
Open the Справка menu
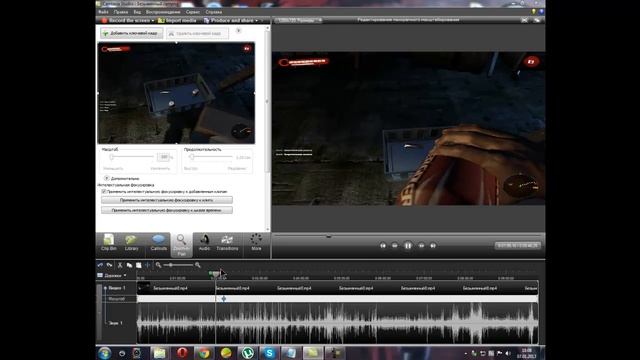[x=214, y=12]
